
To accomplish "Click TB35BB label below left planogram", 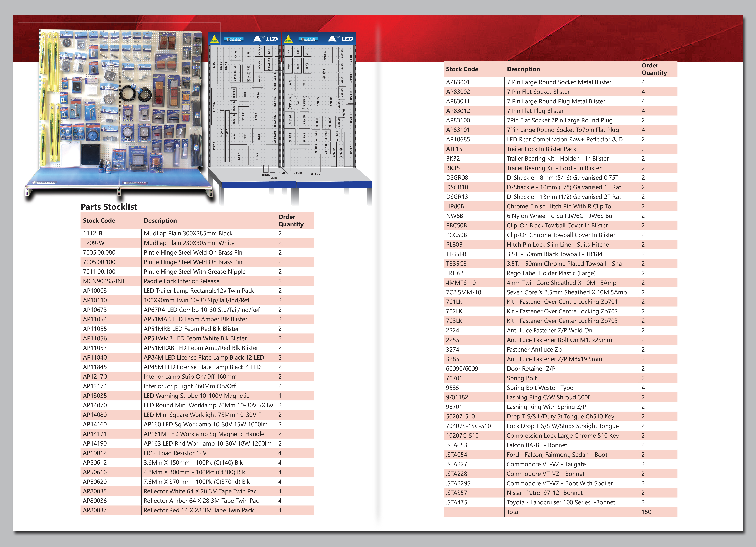I will pyautogui.click(x=266, y=175).
